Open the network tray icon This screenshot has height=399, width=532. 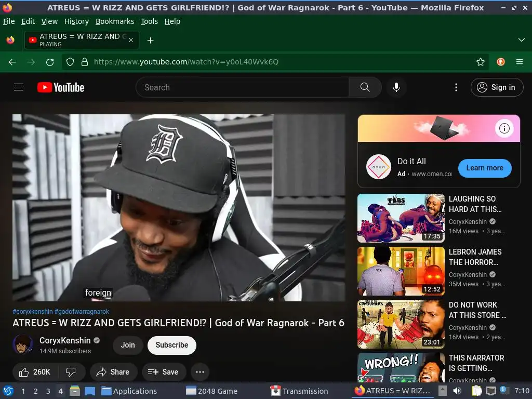(490, 391)
